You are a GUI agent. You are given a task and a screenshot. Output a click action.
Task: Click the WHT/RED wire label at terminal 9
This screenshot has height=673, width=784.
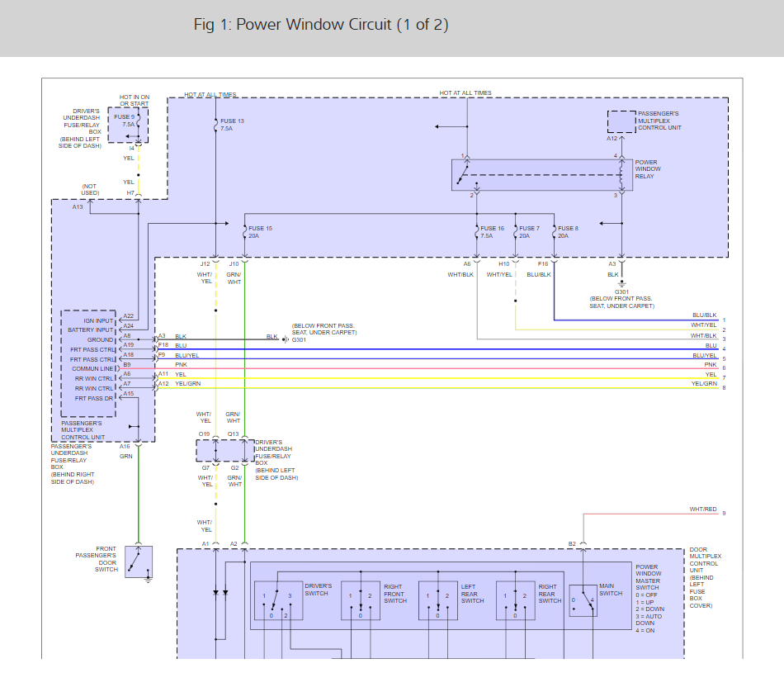click(703, 509)
